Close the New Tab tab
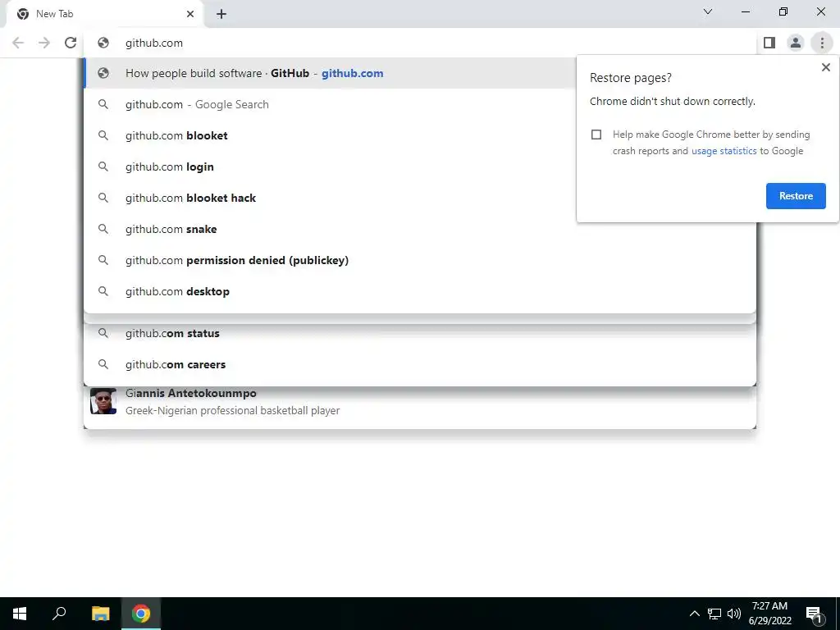This screenshot has width=840, height=630. [x=190, y=14]
